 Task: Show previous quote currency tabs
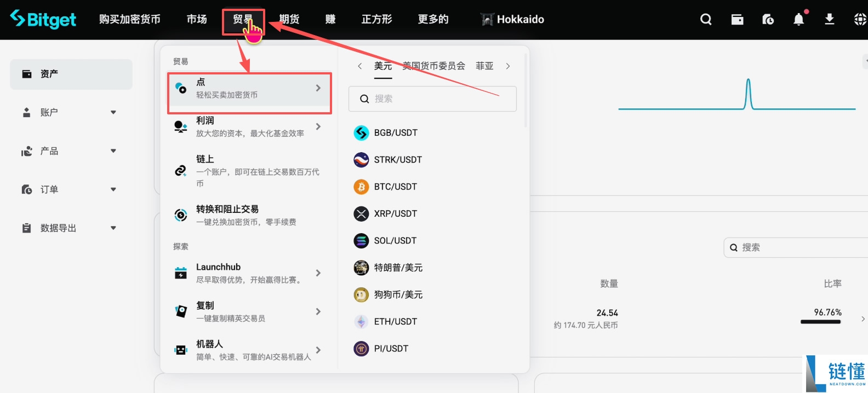359,66
